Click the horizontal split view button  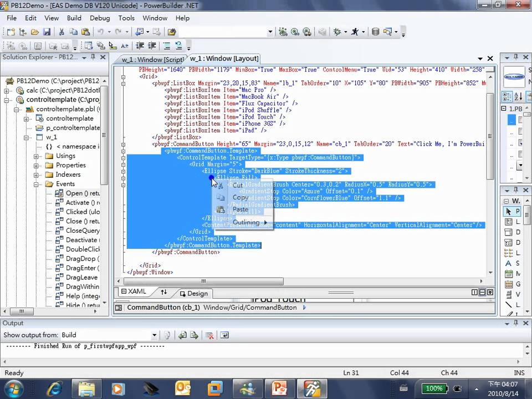[482, 292]
